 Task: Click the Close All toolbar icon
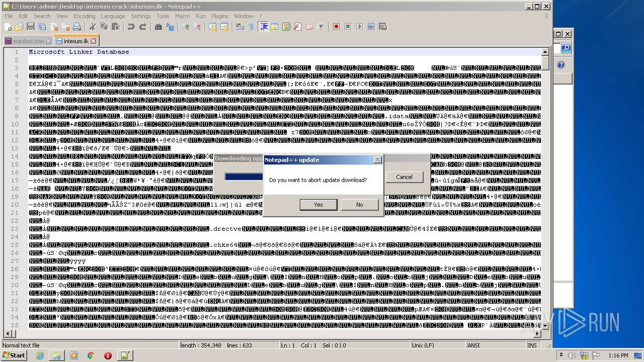pyautogui.click(x=65, y=27)
